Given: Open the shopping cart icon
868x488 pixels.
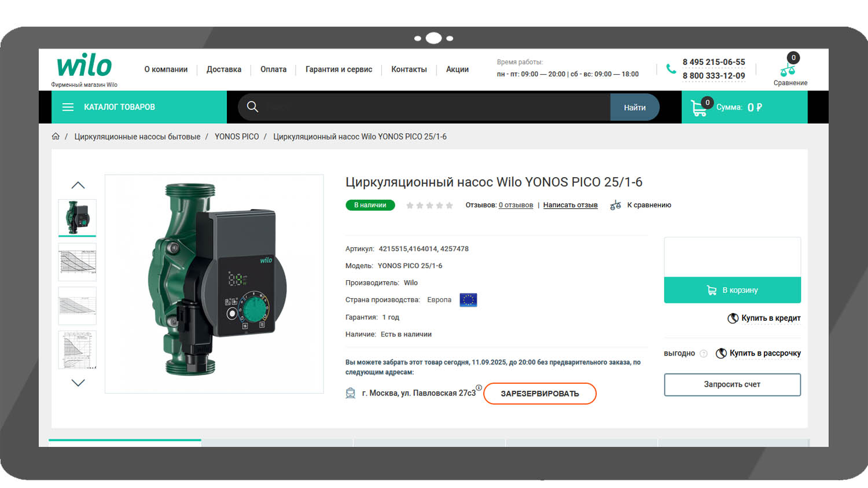Looking at the screenshot, I should [698, 108].
